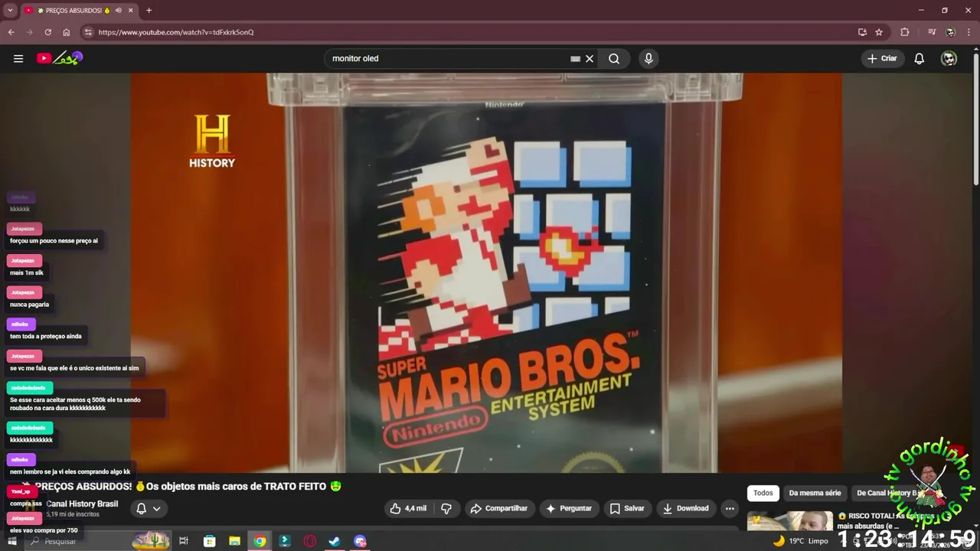Open more actions three-dot menu below video
Viewport: 980px width, 551px height.
tap(730, 508)
